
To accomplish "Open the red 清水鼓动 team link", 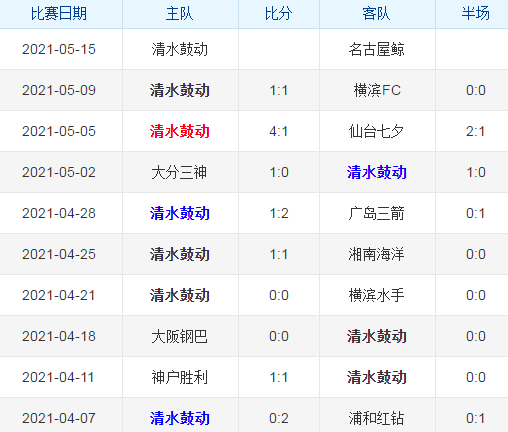I will click(x=180, y=131).
